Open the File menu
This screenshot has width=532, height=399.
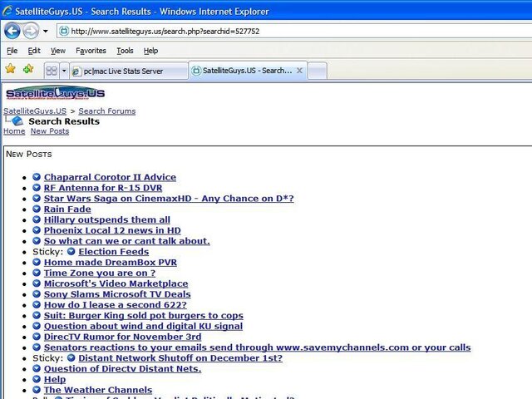coord(12,51)
